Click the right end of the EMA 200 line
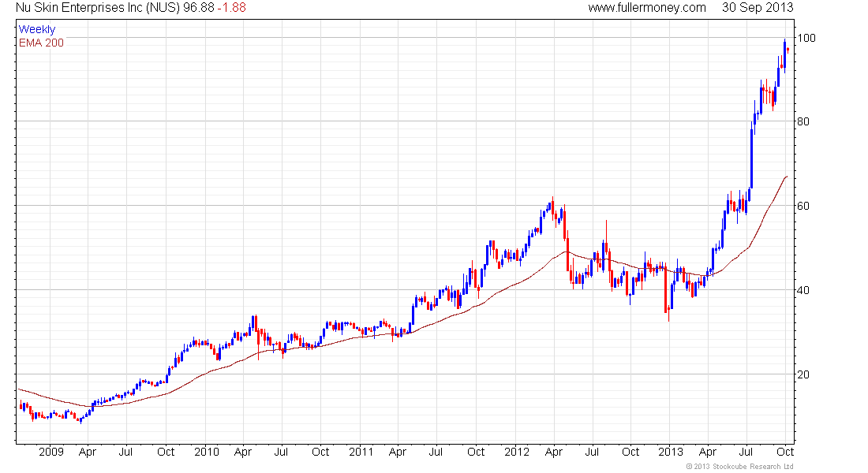The width and height of the screenshot is (868, 473). [x=786, y=177]
